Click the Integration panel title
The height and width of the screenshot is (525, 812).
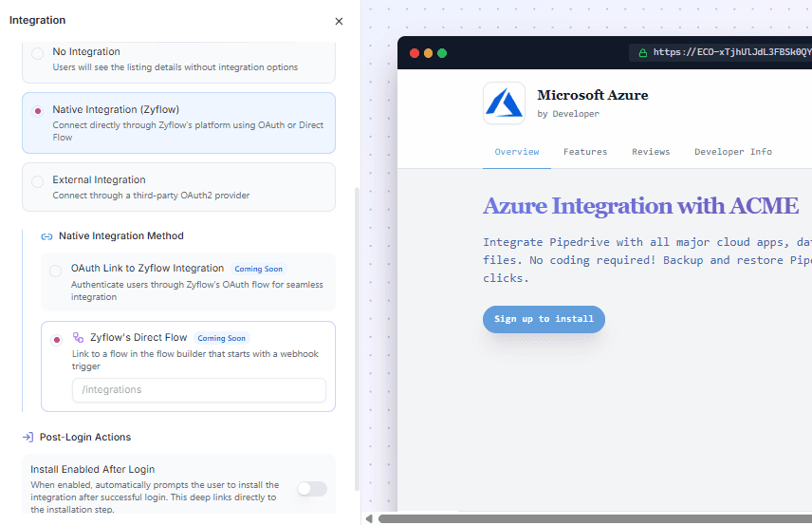point(37,20)
